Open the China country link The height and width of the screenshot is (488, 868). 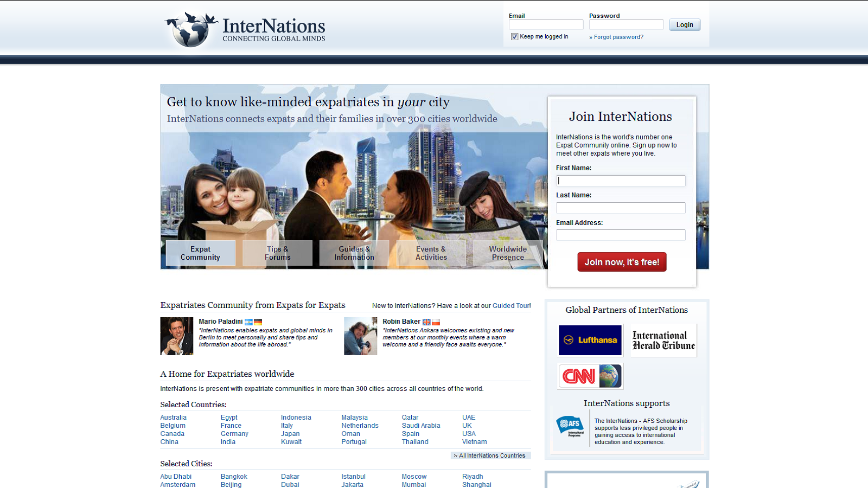(169, 442)
